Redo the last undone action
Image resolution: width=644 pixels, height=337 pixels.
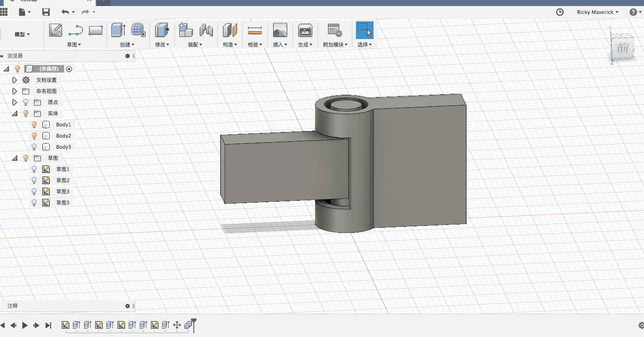[85, 12]
